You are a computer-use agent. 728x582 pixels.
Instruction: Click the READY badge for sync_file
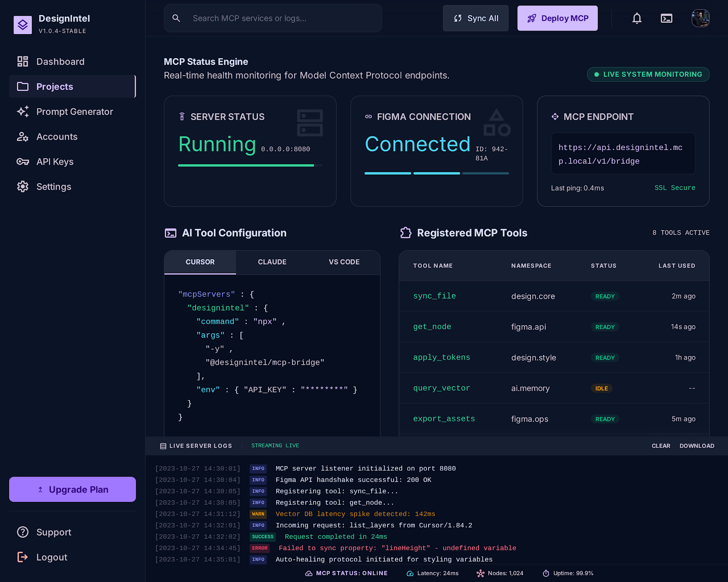pyautogui.click(x=605, y=296)
